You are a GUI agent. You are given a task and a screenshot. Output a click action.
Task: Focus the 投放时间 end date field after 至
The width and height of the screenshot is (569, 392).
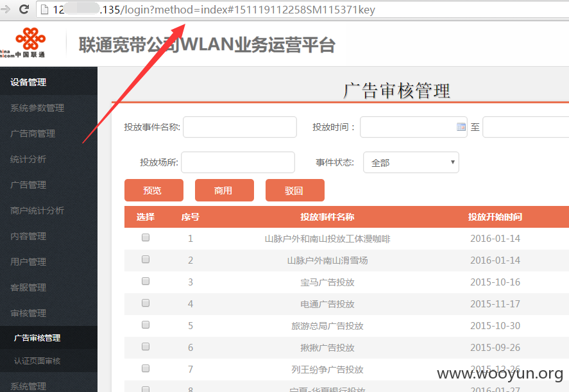click(x=526, y=127)
